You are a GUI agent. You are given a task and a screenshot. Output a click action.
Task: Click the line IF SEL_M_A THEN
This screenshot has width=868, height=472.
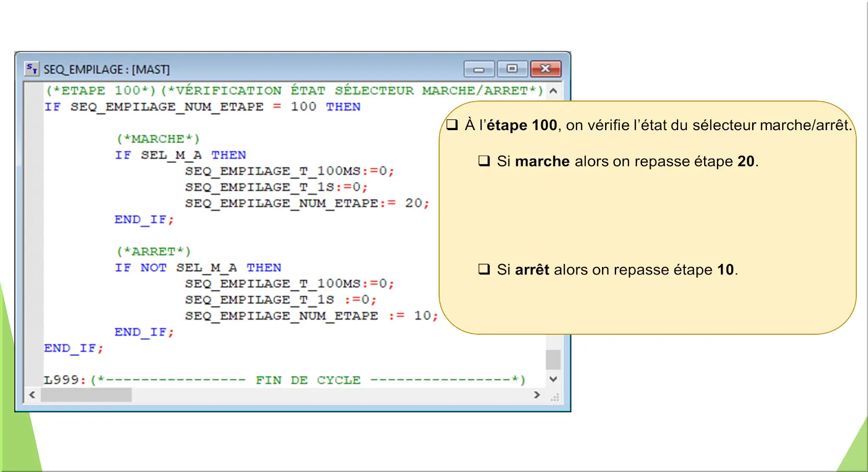(180, 155)
